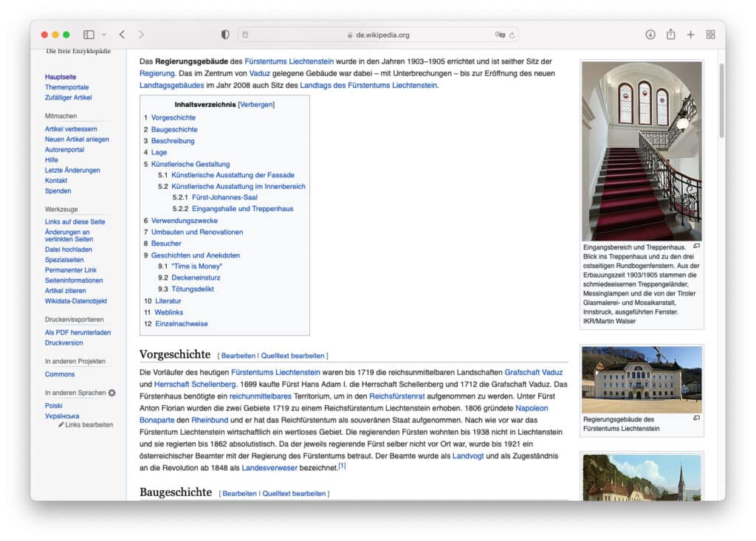756x541 pixels.
Task: Enlarge the staircase image using the expand icon
Action: (696, 246)
